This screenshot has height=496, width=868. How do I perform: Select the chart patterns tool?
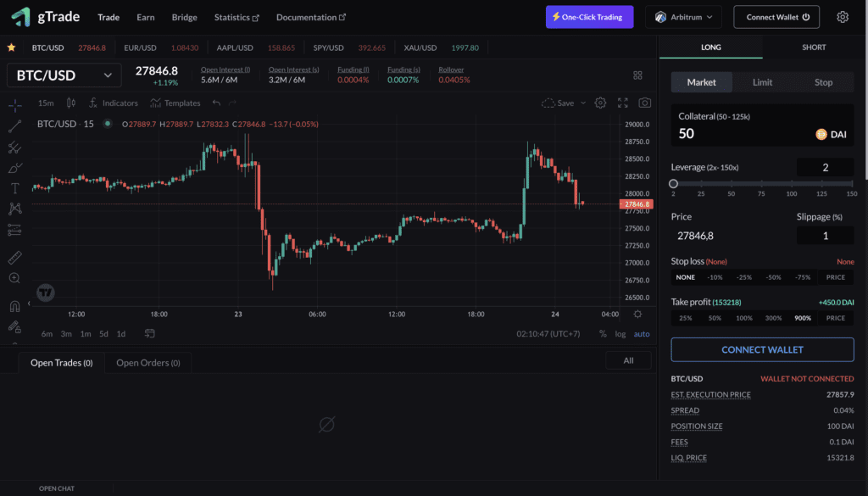[x=15, y=209]
